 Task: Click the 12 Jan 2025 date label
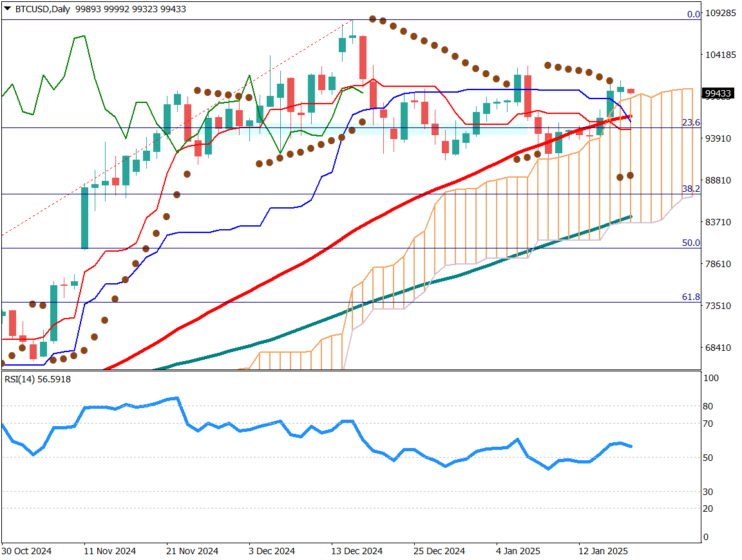[603, 552]
